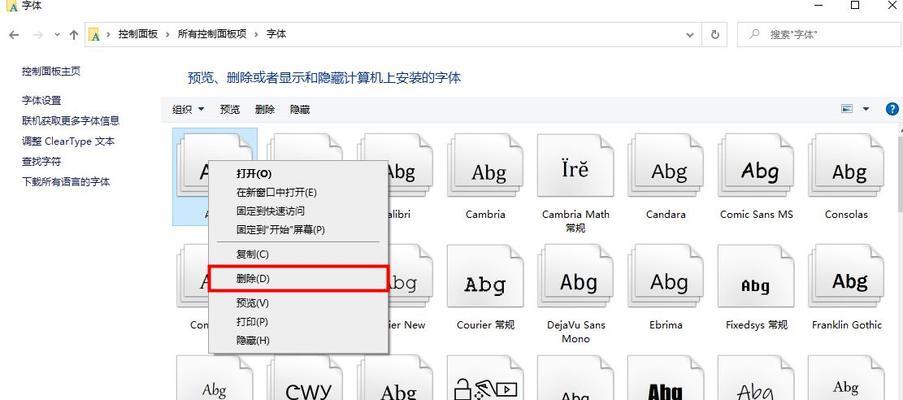Screen dimensions: 903x400
Task: Click the 字体 breadcrumb in address bar
Action: (276, 35)
